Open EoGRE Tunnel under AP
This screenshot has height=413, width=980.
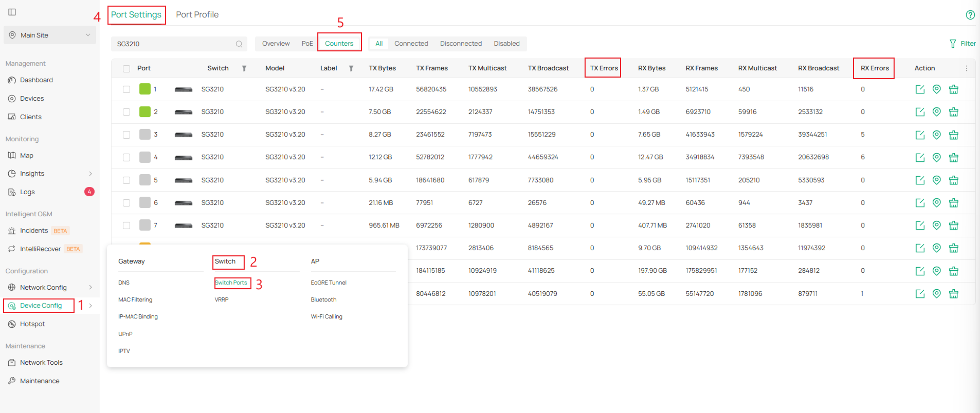coord(328,282)
